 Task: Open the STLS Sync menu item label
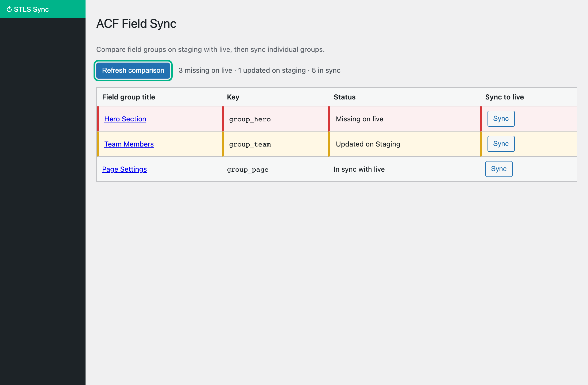(31, 9)
